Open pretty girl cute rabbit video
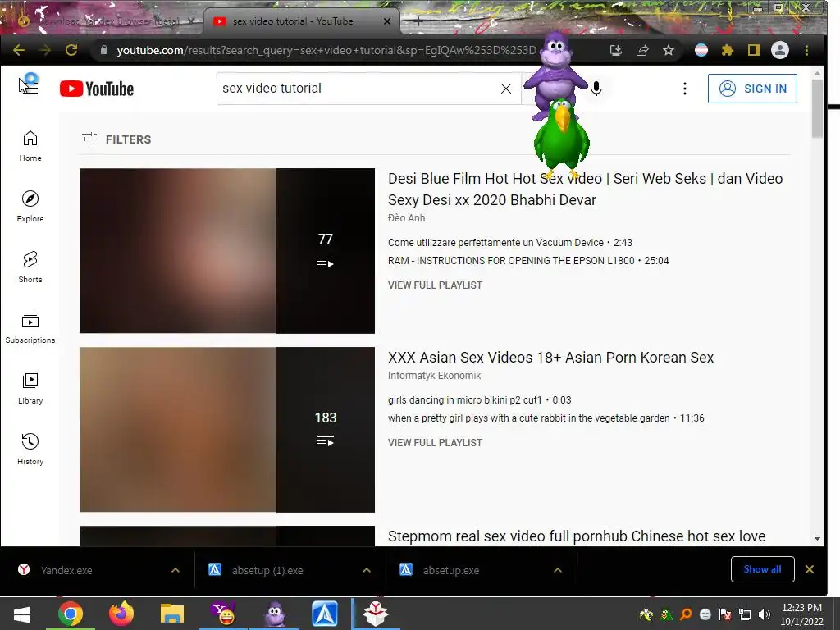The height and width of the screenshot is (630, 840). point(546,418)
